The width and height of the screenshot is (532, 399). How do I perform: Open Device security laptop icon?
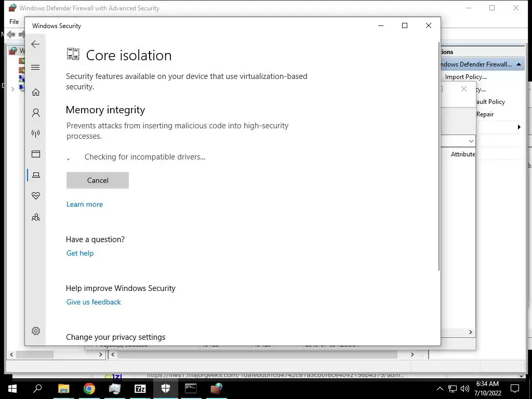tap(36, 175)
